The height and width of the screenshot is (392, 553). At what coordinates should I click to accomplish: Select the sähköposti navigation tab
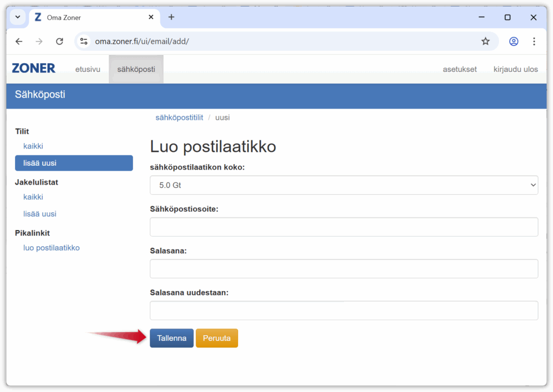click(x=136, y=69)
